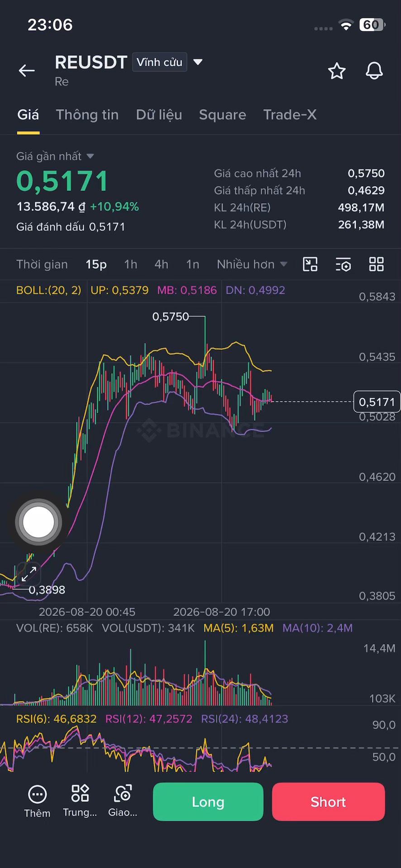Open the Square tab

(222, 115)
